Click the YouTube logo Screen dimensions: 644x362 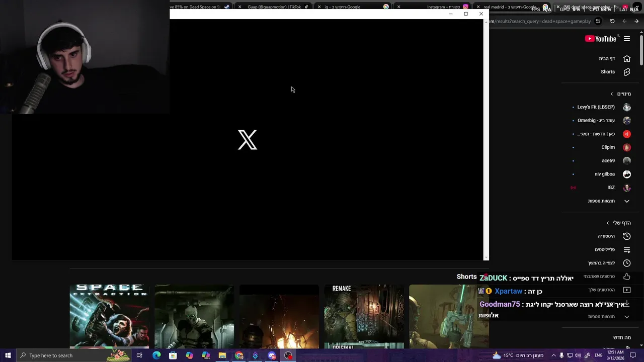601,39
